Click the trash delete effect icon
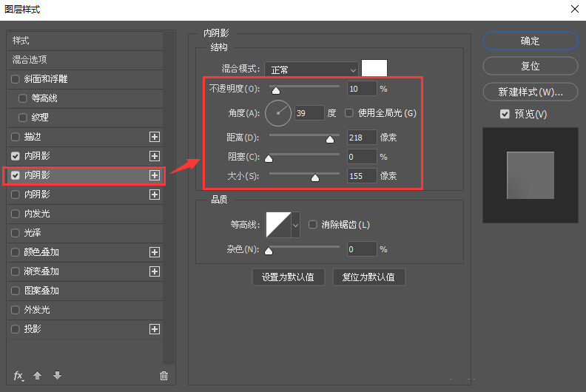The image size is (586, 392). [164, 376]
